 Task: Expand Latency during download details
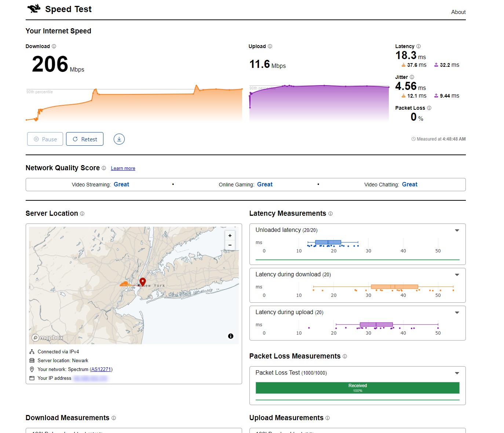click(x=457, y=275)
